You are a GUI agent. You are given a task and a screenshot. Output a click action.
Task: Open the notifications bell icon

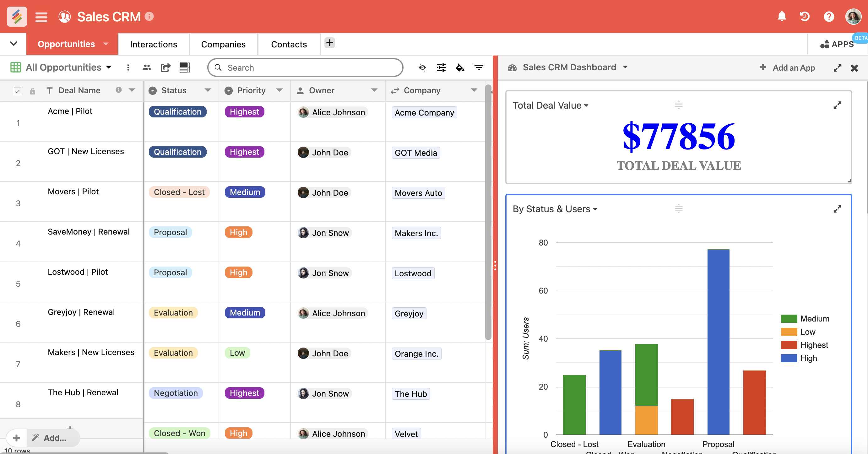(782, 16)
